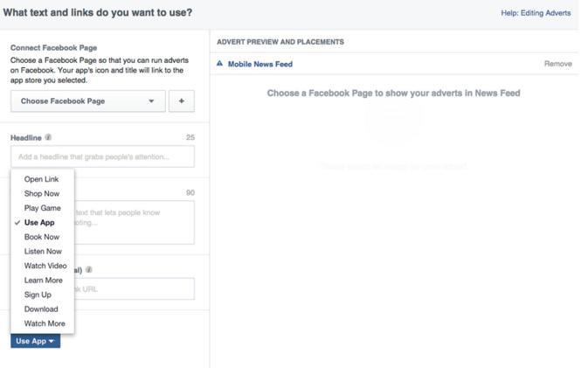588x368 pixels.
Task: Click the plus icon beside Choose Facebook Page
Action: [182, 101]
